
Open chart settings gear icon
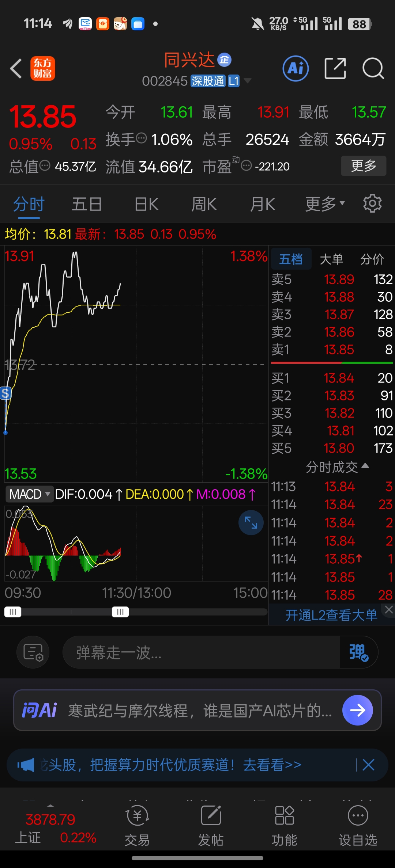pos(372,203)
